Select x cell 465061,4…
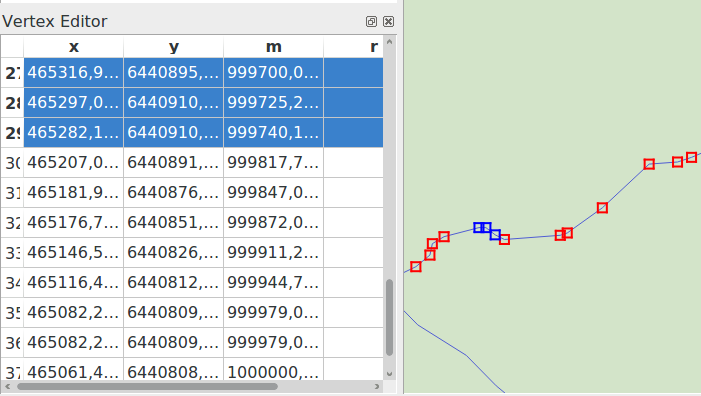The image size is (701, 396). click(x=74, y=370)
